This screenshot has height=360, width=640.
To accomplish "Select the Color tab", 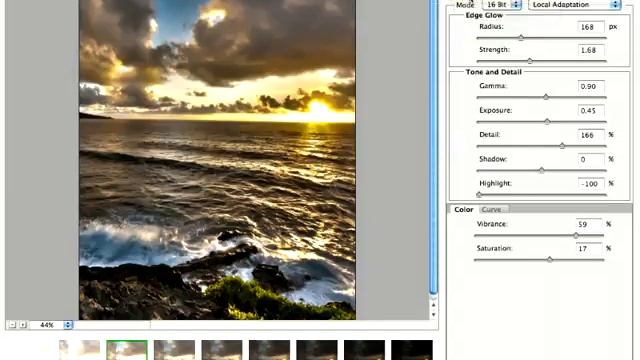I will tap(464, 209).
